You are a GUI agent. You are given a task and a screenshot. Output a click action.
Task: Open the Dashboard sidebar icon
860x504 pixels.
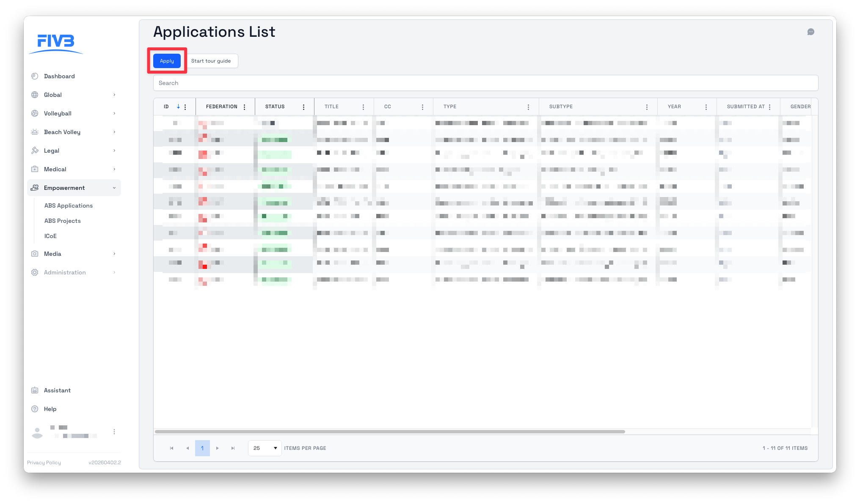coord(35,76)
